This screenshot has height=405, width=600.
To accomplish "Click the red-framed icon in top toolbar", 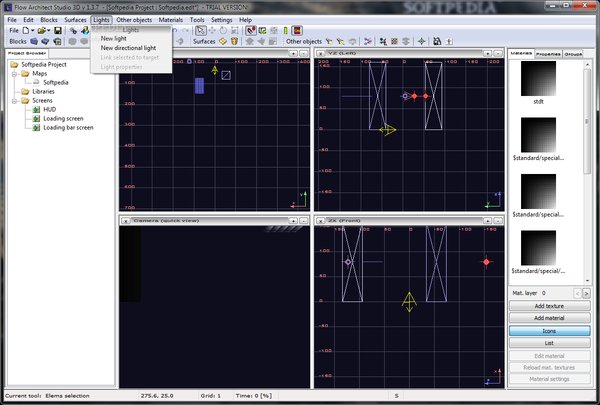I will (297, 30).
